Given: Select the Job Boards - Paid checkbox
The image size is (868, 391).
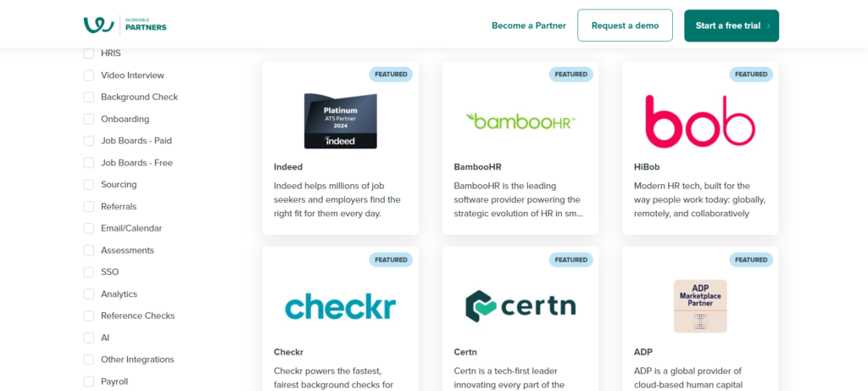Looking at the screenshot, I should 88,142.
